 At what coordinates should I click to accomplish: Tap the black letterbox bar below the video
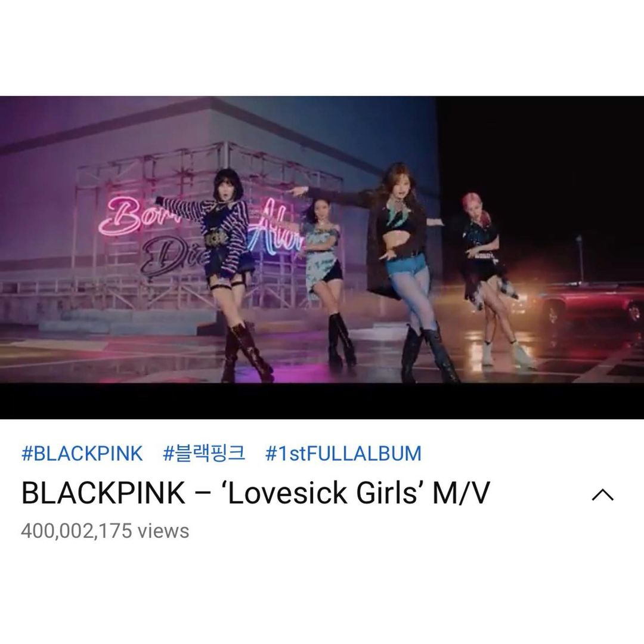pyautogui.click(x=322, y=401)
